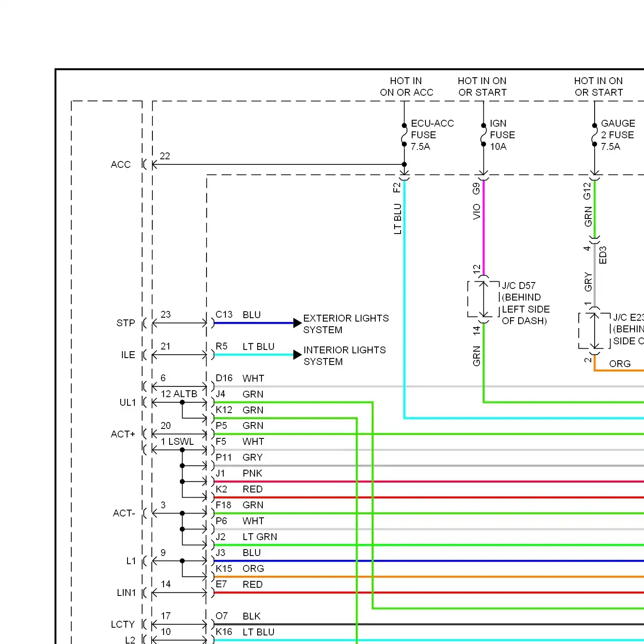Select the R5 LT BLU wire label
This screenshot has height=644, width=644.
pos(245,346)
